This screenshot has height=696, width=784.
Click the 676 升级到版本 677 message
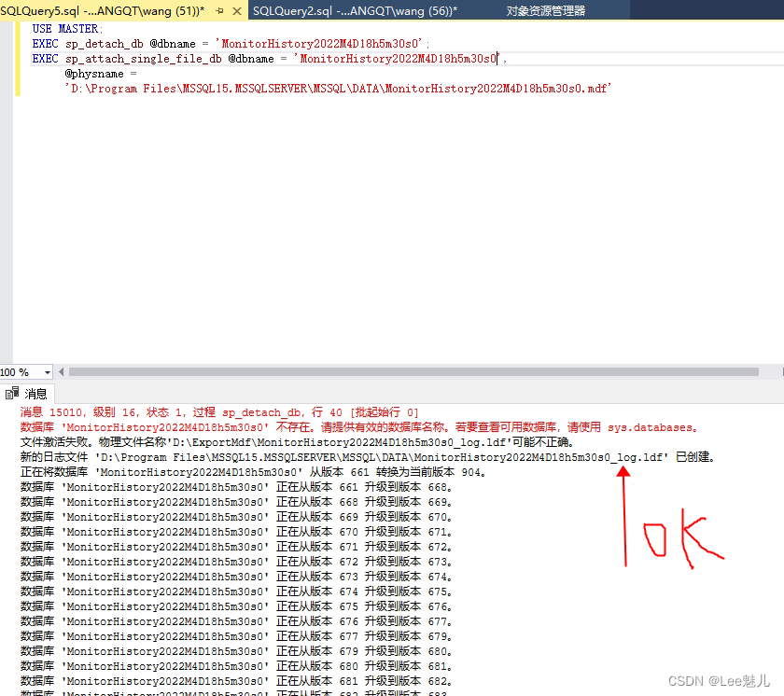(236, 621)
